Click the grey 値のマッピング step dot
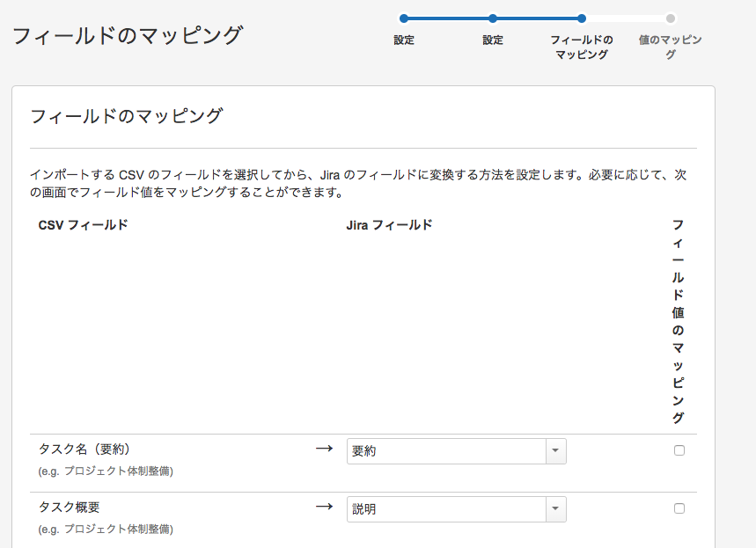 pyautogui.click(x=671, y=18)
